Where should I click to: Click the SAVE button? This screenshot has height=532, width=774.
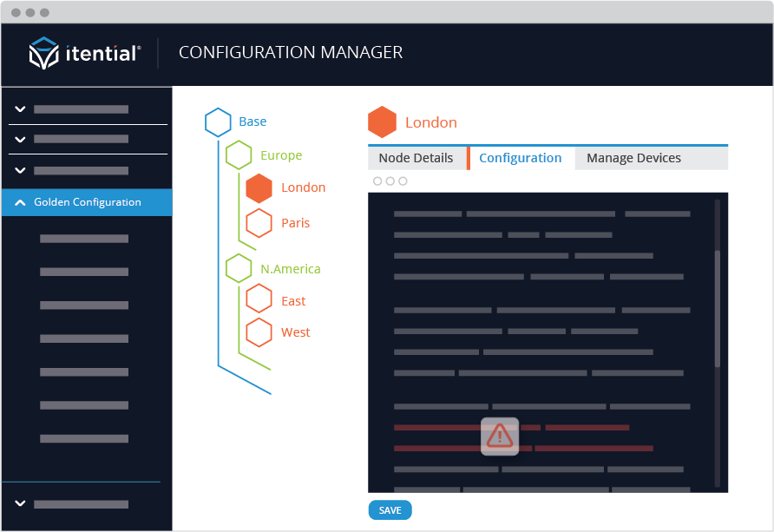[x=390, y=510]
